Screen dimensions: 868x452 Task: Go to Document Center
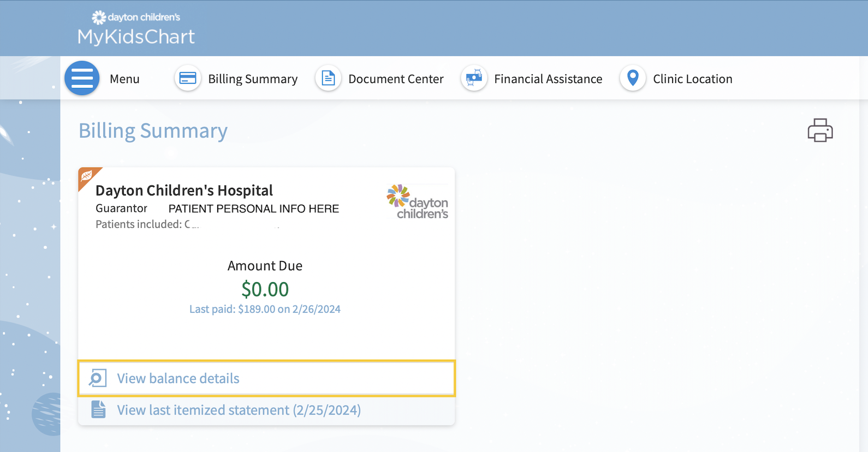click(396, 79)
